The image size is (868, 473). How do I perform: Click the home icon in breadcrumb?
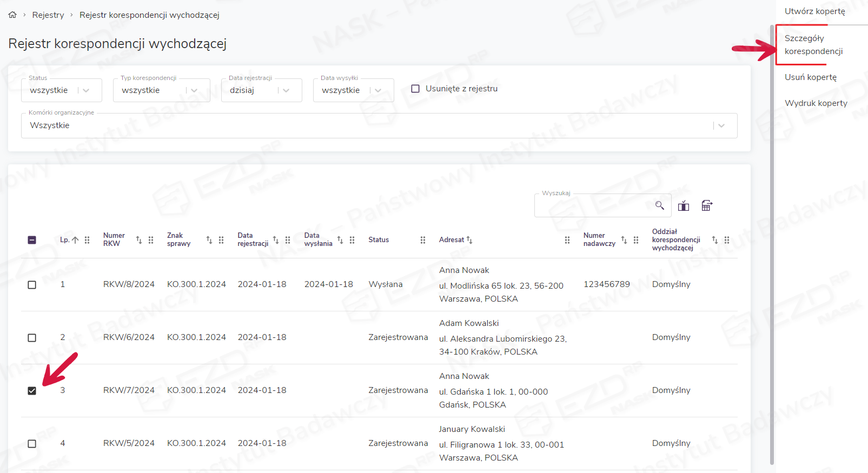tap(12, 15)
